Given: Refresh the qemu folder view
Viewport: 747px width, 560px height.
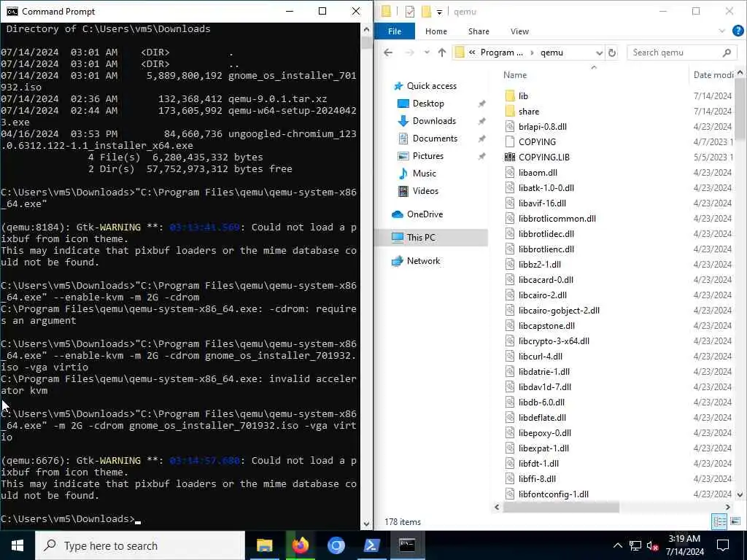Looking at the screenshot, I should pyautogui.click(x=612, y=52).
